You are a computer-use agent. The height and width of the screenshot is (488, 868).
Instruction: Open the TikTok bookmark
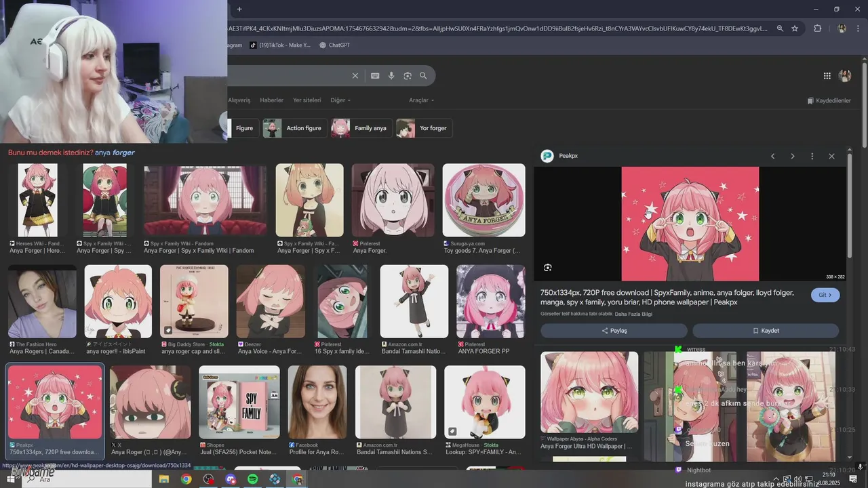[279, 45]
